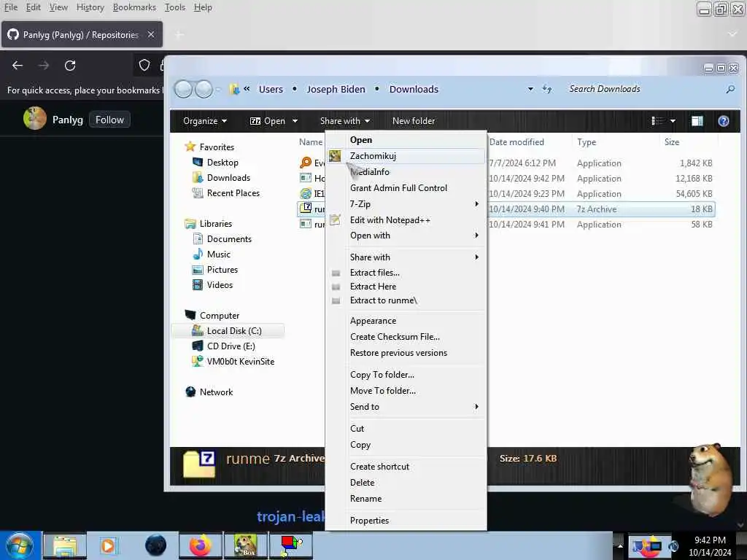Viewport: 747px width, 560px height.
Task: Select Recent Places under Favorites
Action: point(233,192)
